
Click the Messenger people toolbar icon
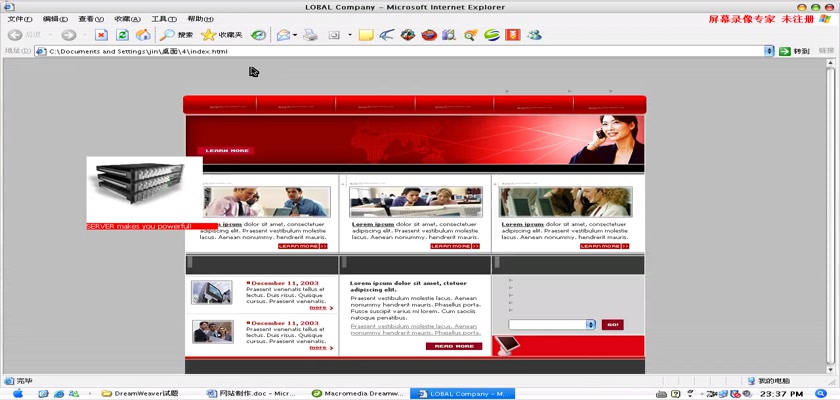pyautogui.click(x=534, y=35)
